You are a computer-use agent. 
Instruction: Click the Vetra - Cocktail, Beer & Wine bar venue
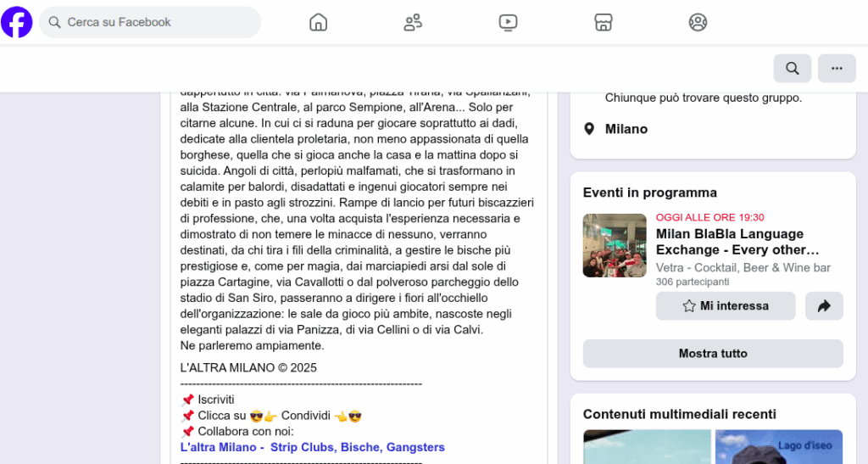[743, 268]
